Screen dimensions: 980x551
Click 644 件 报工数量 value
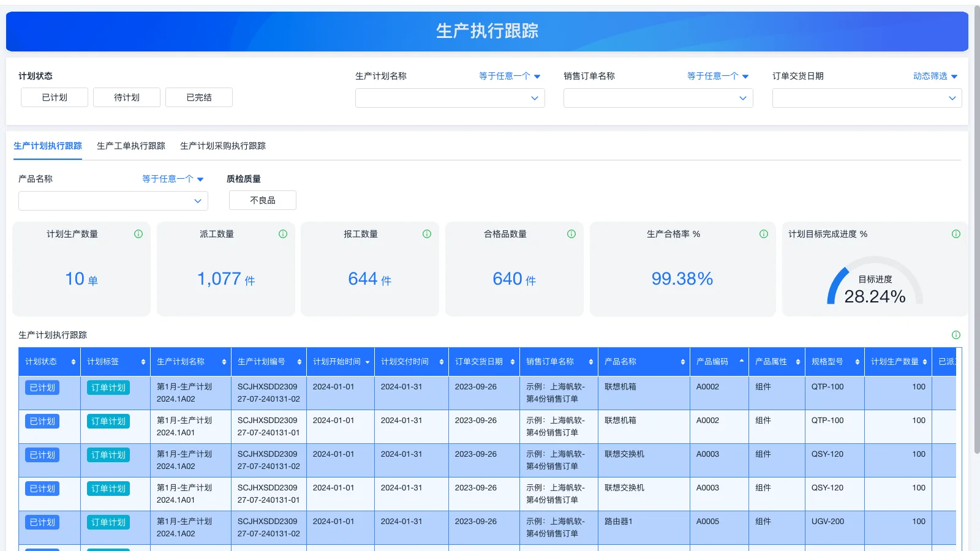370,279
